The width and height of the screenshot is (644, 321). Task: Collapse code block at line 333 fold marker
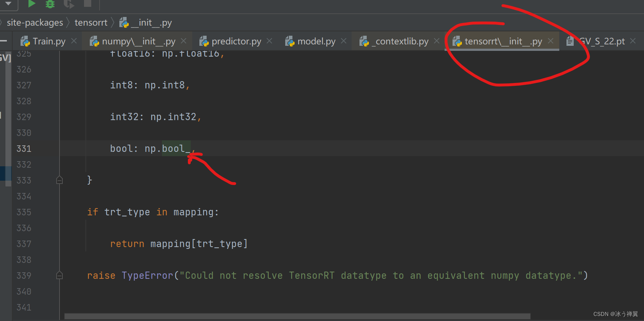pyautogui.click(x=59, y=180)
